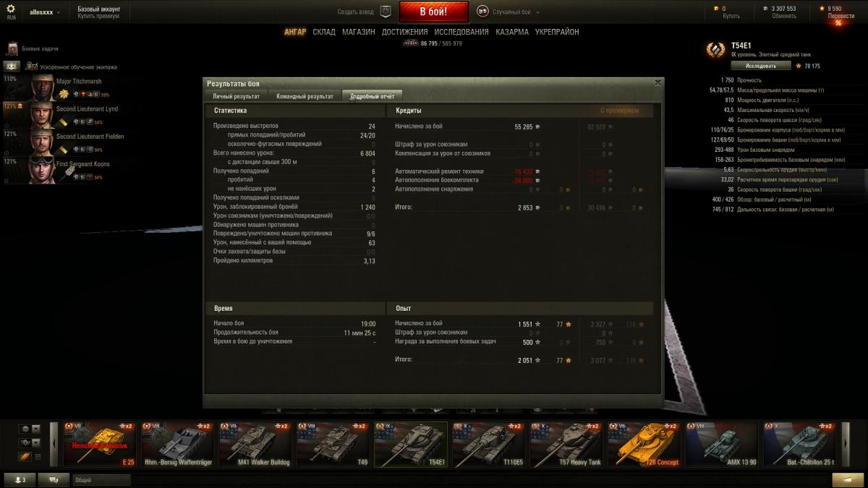Open nation filter globe icon
The height and width of the screenshot is (488, 868).
[x=25, y=429]
